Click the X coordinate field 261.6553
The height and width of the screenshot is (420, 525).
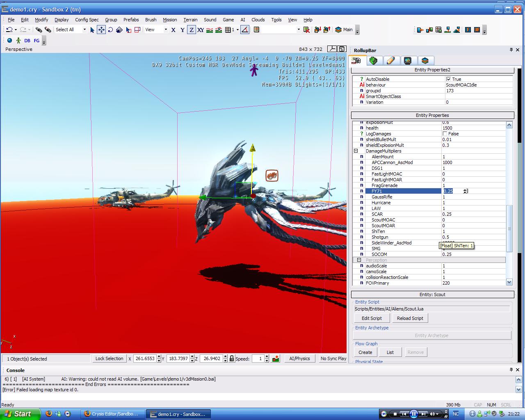[145, 358]
